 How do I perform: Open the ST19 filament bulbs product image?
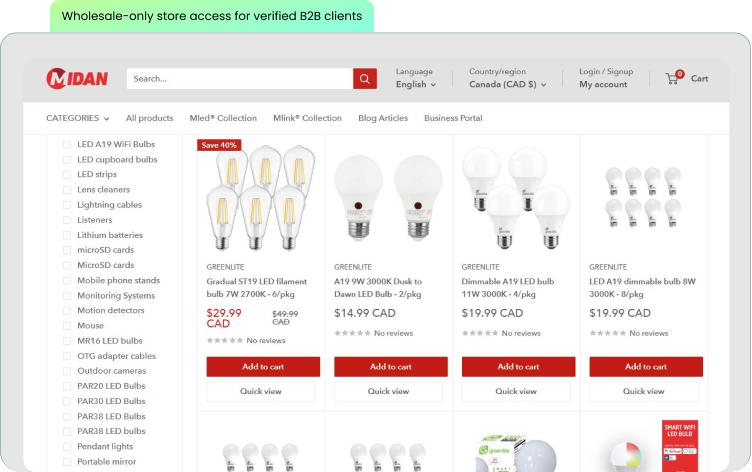(x=261, y=198)
